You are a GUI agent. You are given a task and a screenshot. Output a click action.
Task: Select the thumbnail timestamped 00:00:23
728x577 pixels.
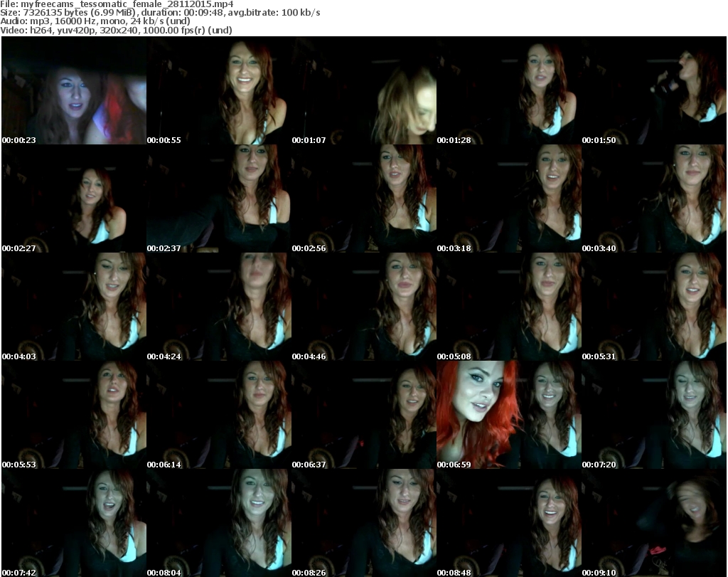click(x=74, y=90)
